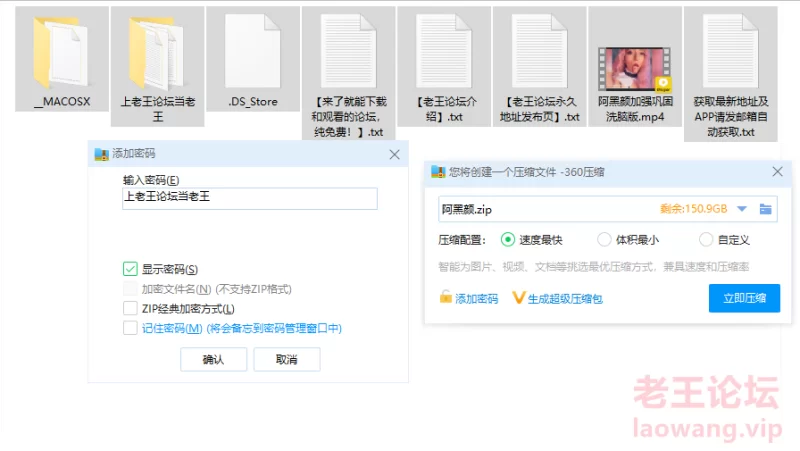Close the 添加密码 dialog
800x451 pixels.
click(x=394, y=155)
